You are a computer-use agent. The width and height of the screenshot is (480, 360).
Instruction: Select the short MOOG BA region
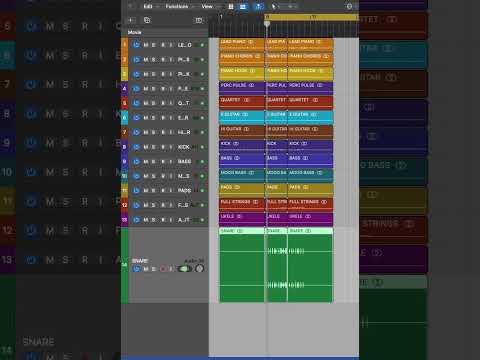(x=276, y=176)
